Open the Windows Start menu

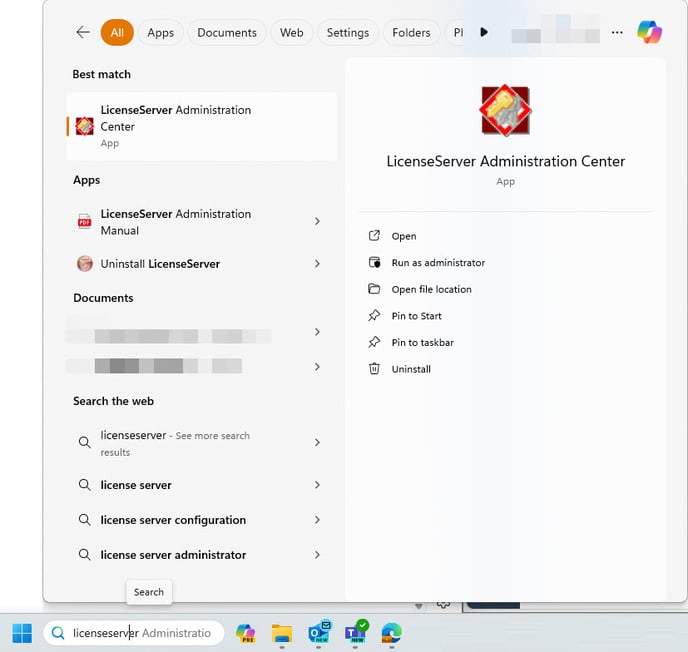coord(22,633)
